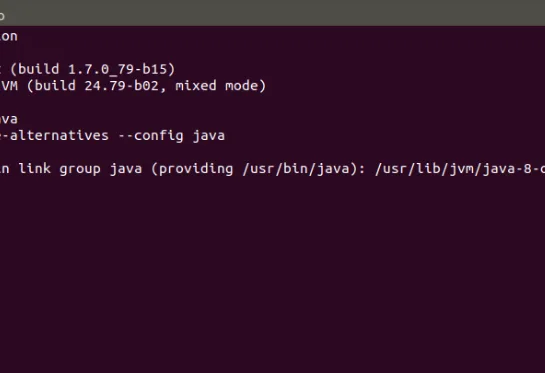The width and height of the screenshot is (545, 373).
Task: Click the '--config' flag in the command
Action: (x=151, y=136)
